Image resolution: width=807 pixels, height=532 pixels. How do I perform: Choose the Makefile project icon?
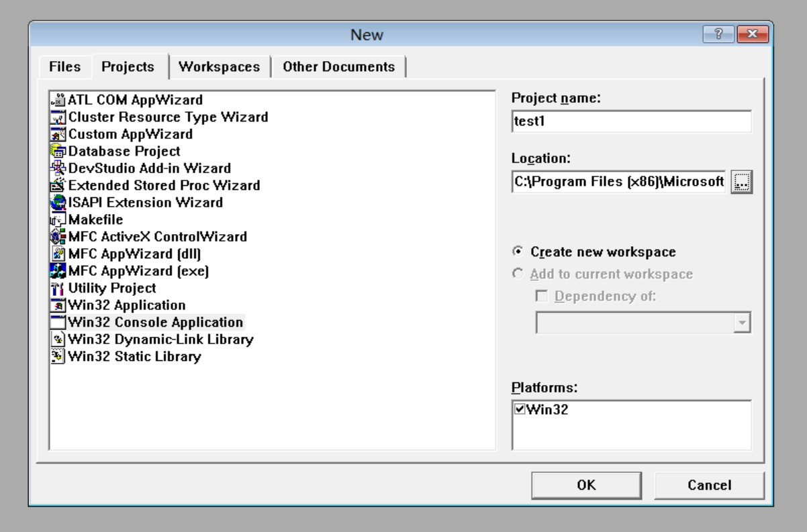(58, 220)
